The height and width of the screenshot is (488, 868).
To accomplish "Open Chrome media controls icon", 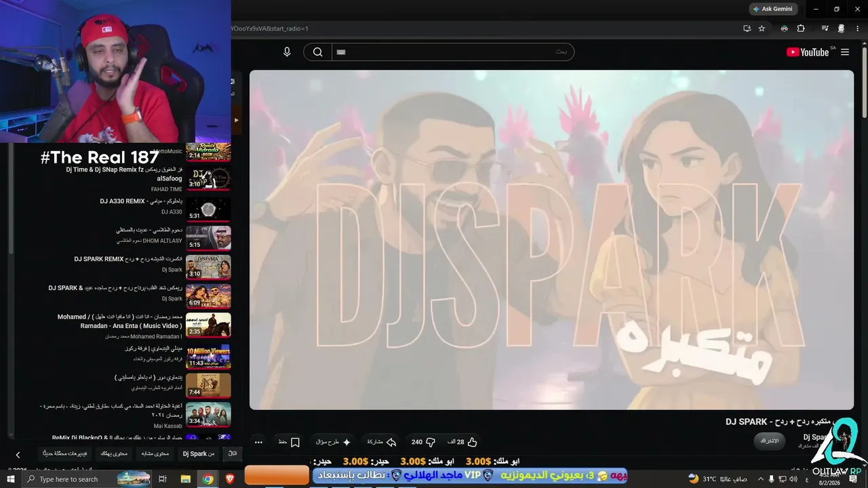I will click(x=825, y=28).
